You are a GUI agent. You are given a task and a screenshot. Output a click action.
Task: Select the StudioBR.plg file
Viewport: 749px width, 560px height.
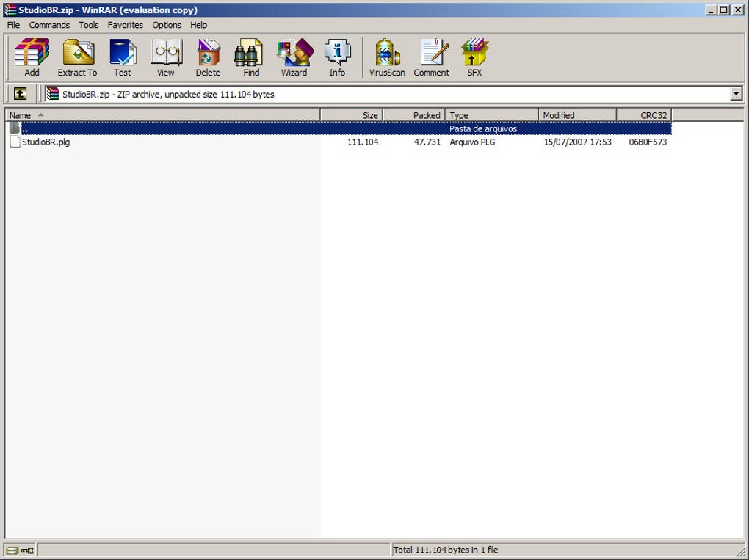46,142
